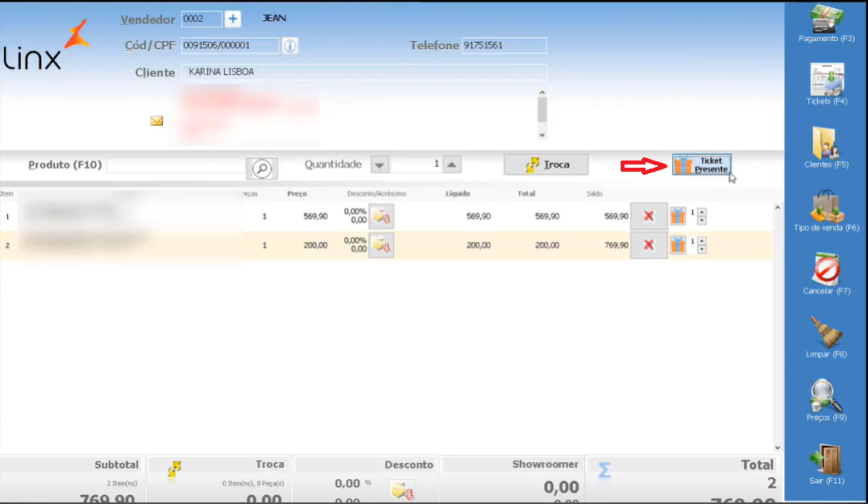Remove the first item with the red X
The height and width of the screenshot is (504, 868).
[x=650, y=216]
